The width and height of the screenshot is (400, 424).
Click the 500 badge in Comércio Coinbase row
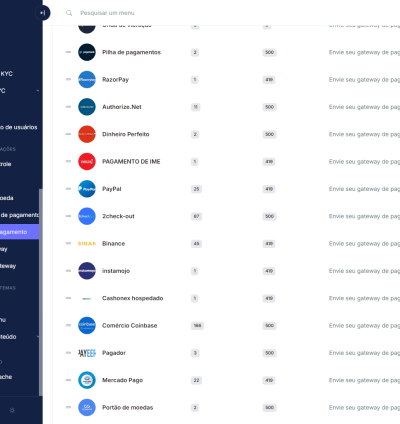click(x=269, y=326)
